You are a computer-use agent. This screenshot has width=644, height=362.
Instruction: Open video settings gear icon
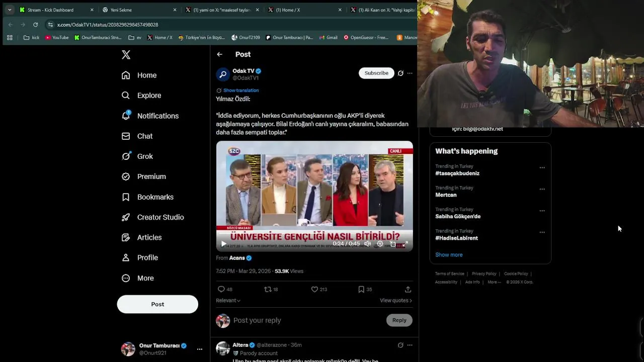point(380,244)
